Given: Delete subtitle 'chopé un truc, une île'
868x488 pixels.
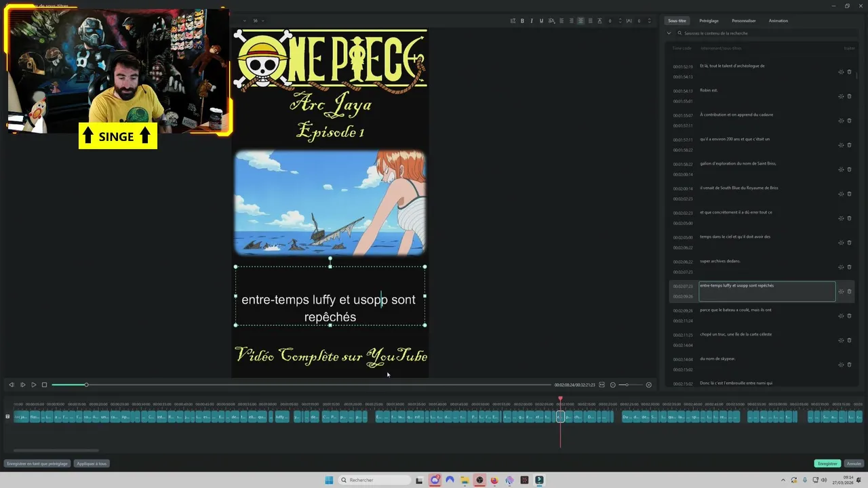Looking at the screenshot, I should pos(850,340).
